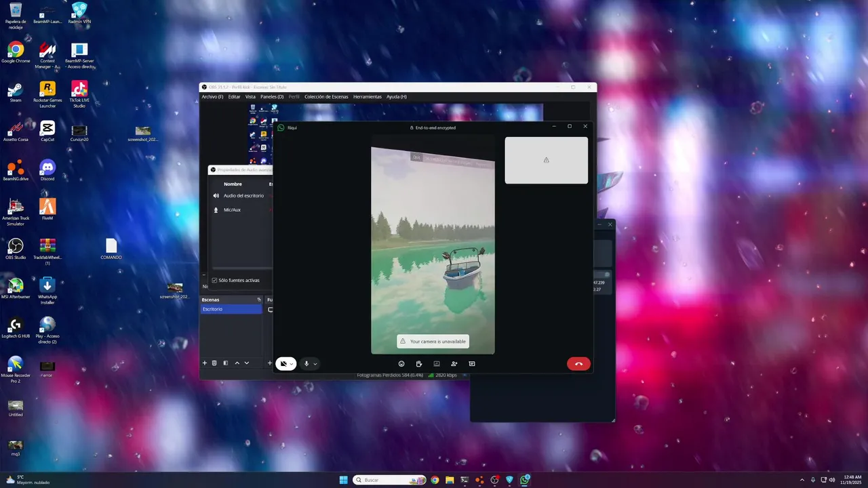This screenshot has height=488, width=868.
Task: Show hidden tray icons chevron
Action: tap(802, 480)
